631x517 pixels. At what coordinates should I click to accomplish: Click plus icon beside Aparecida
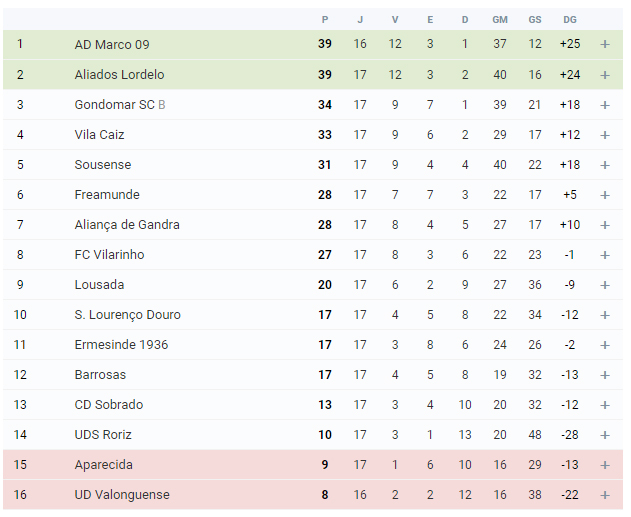(x=605, y=465)
